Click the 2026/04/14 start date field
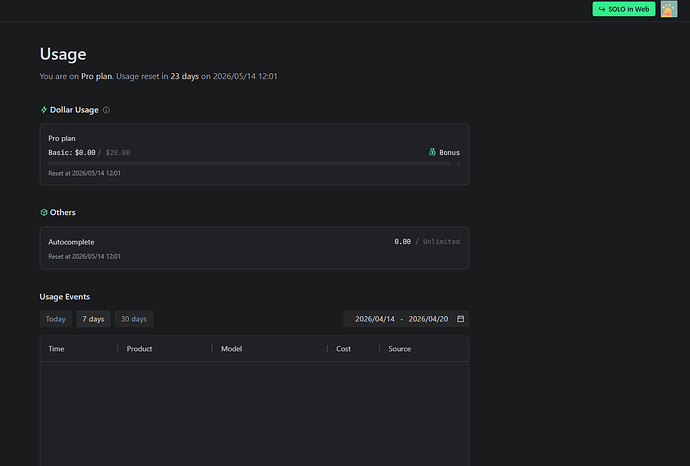 (x=375, y=319)
